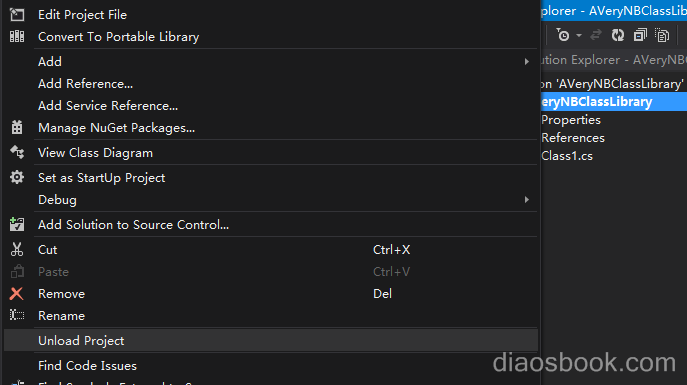This screenshot has width=687, height=385.
Task: Click the Refresh icon in Solution Explorer toolbar
Action: (x=618, y=35)
